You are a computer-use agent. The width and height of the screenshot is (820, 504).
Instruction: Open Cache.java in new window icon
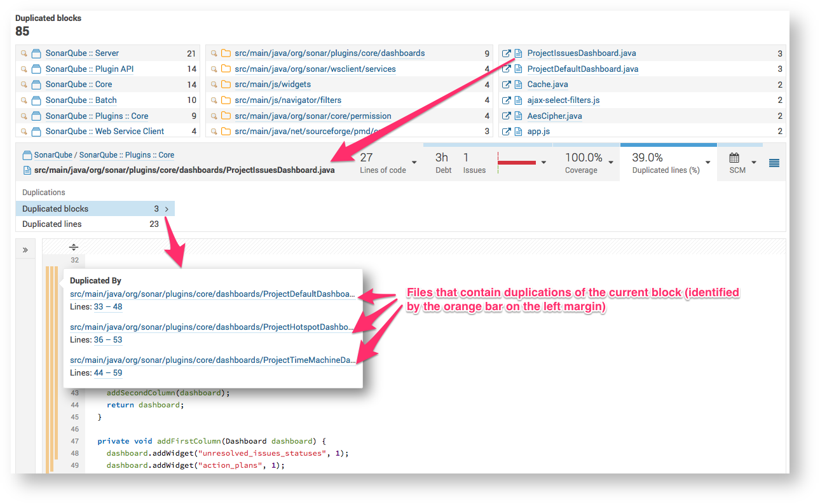coord(507,85)
